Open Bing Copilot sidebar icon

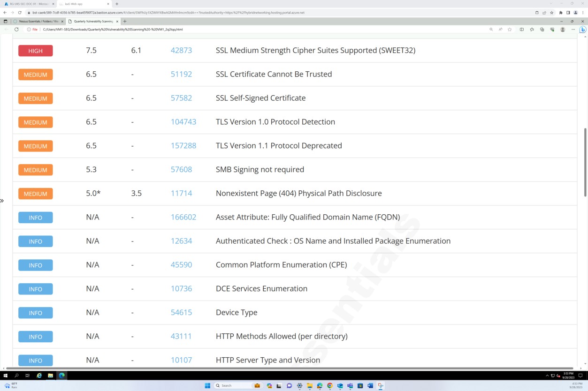(x=583, y=29)
